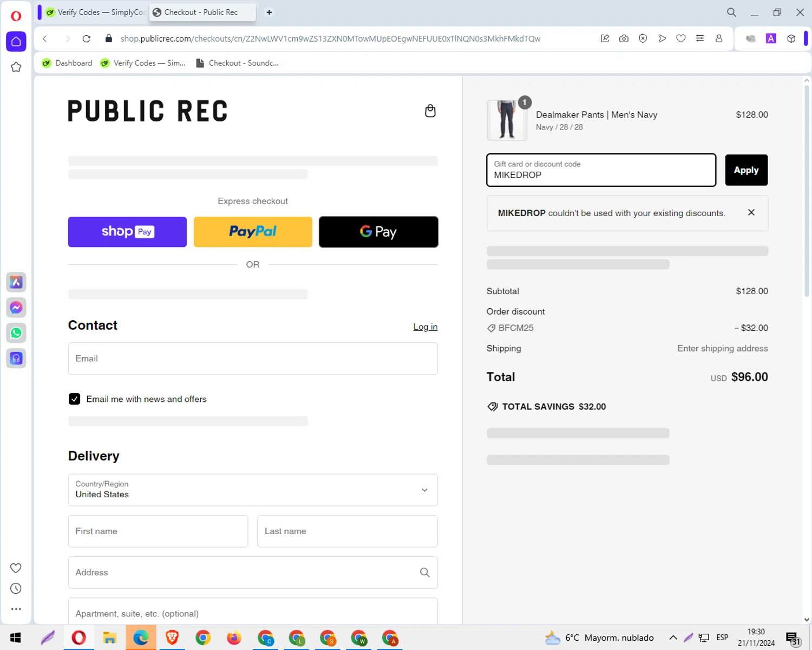Reload the current page
Screen dimensions: 812x650
click(86, 38)
